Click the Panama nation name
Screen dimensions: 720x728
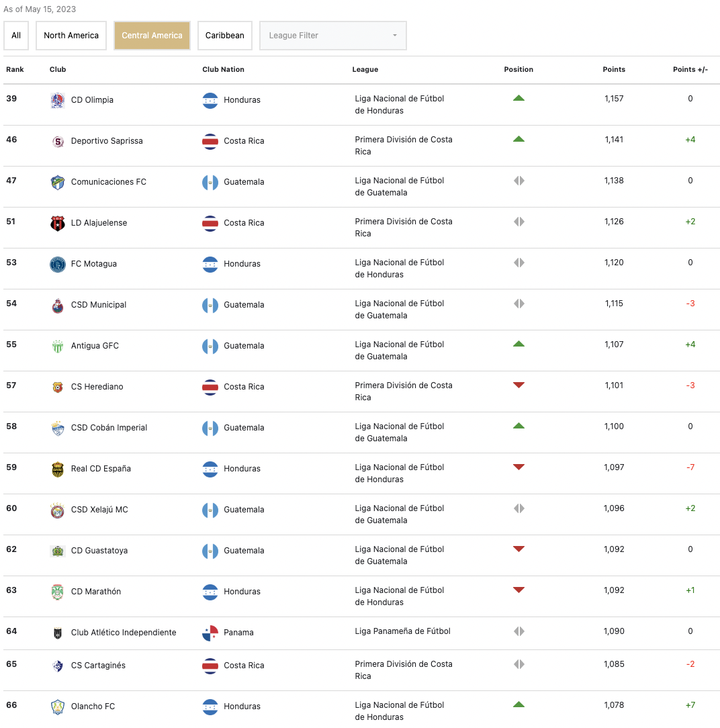(x=238, y=633)
